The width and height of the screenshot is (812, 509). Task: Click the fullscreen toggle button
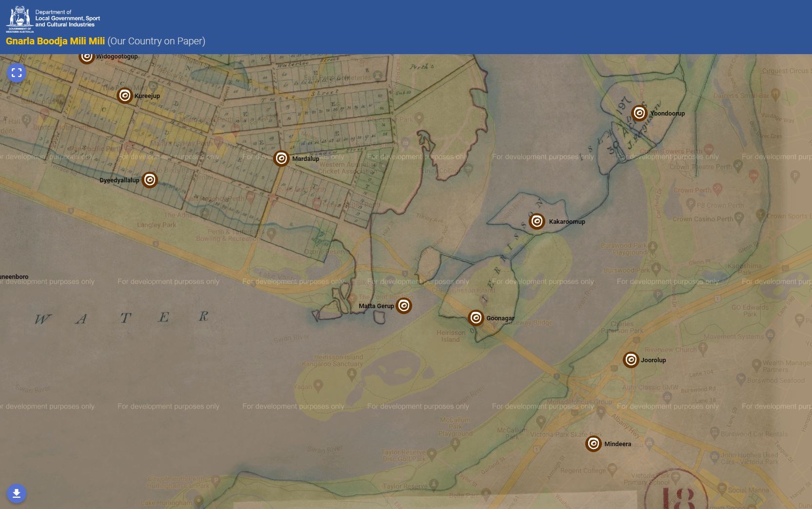17,73
